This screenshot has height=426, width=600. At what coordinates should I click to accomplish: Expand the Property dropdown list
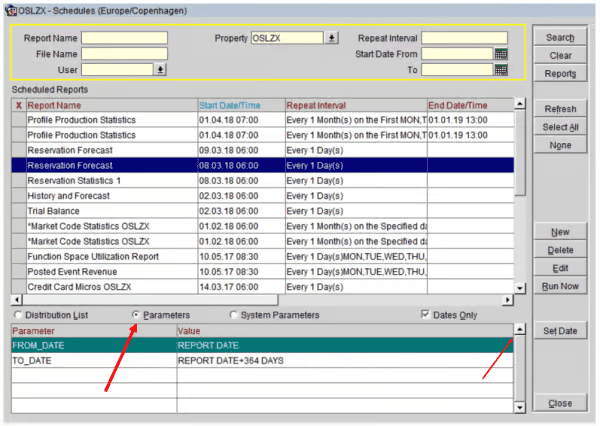pos(331,38)
